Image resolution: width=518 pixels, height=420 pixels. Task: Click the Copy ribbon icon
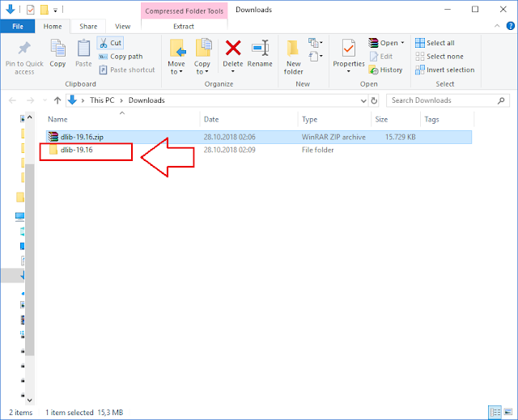57,49
